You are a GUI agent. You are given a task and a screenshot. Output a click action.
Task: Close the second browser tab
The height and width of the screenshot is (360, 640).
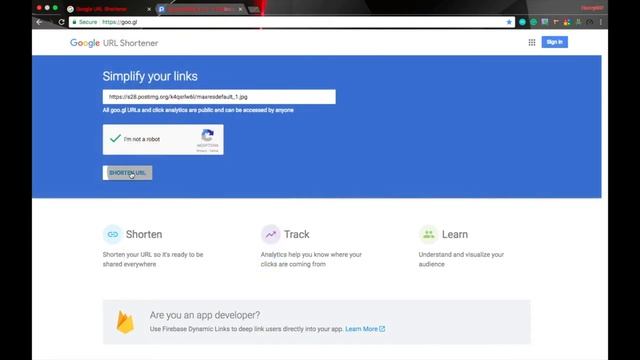tap(240, 9)
